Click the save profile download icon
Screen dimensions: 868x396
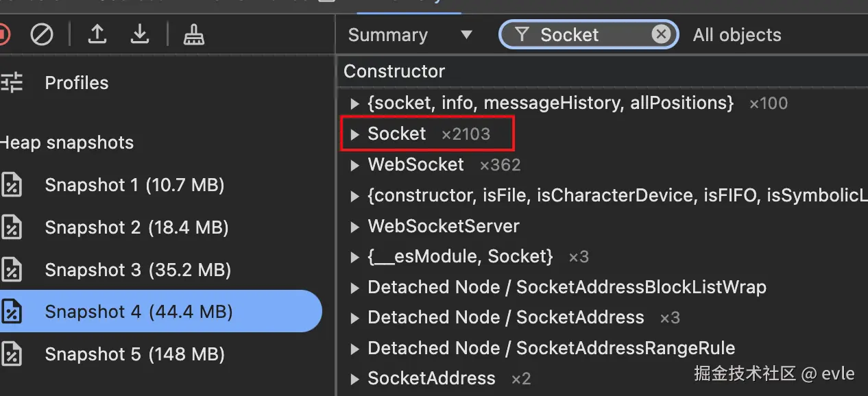[140, 34]
